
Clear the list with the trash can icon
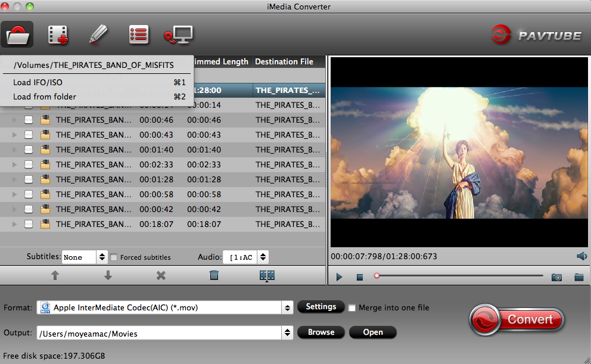pos(214,275)
